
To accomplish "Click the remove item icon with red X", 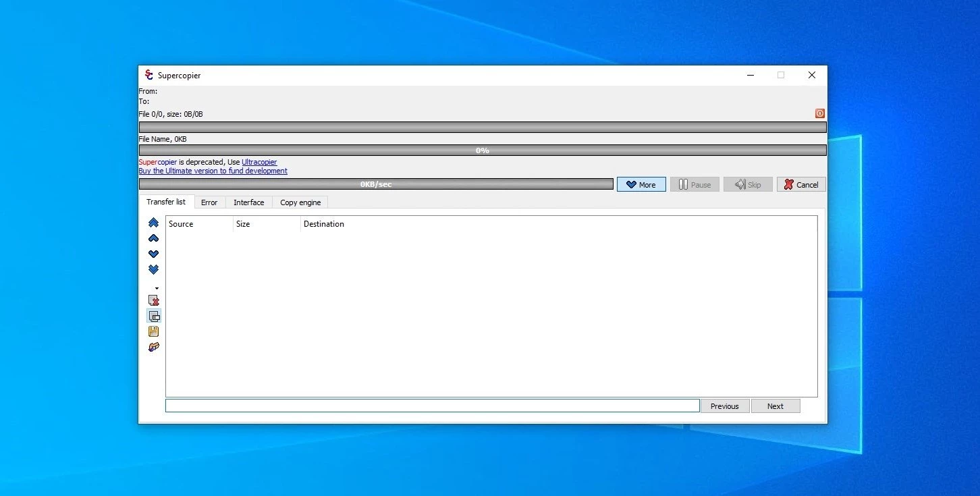I will click(154, 300).
